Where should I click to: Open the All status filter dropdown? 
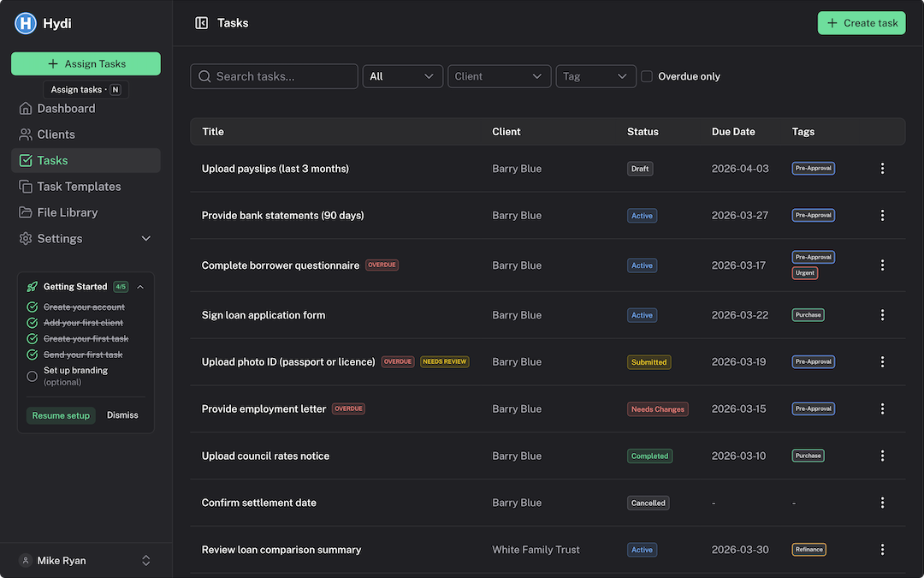[x=402, y=76]
